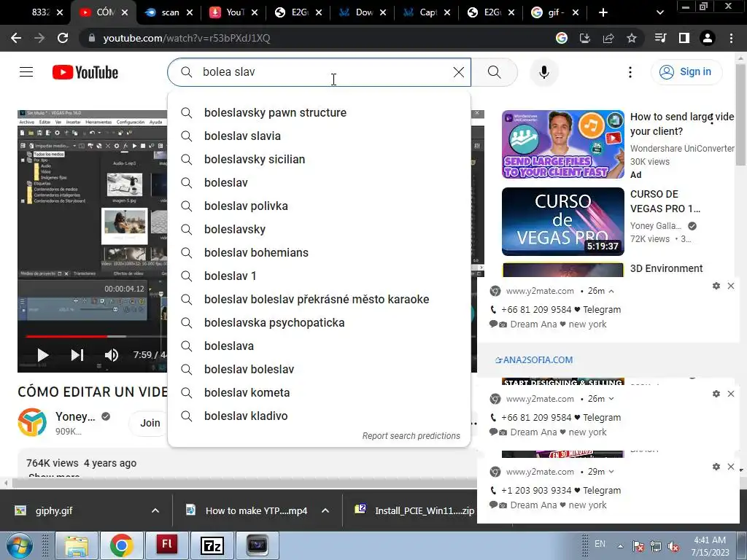Open Chrome three-dot menu
This screenshot has width=747, height=560.
click(731, 38)
